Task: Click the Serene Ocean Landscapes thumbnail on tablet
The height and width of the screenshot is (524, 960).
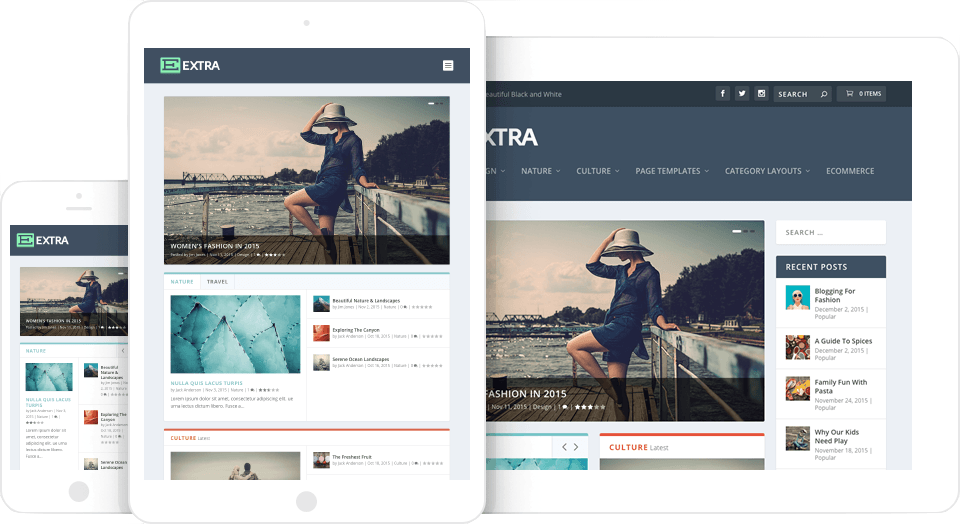Action: (x=321, y=362)
